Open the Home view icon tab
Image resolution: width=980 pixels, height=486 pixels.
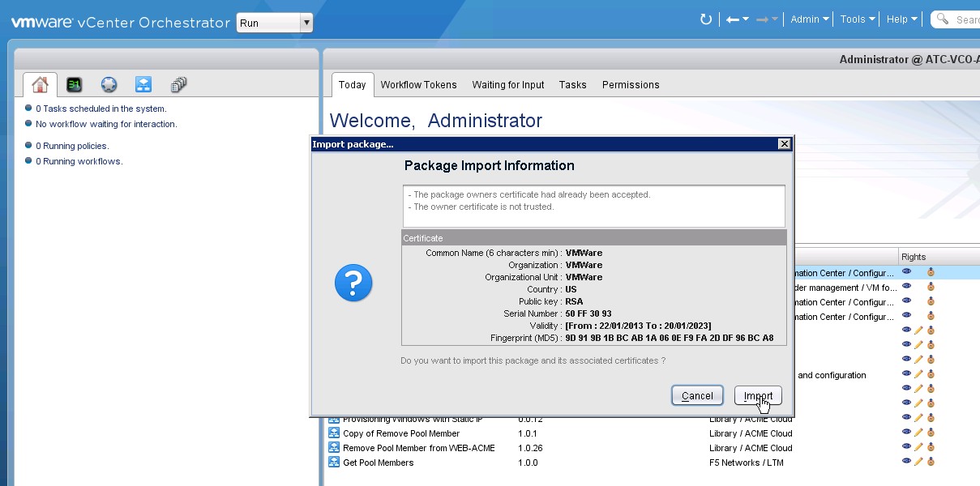40,85
